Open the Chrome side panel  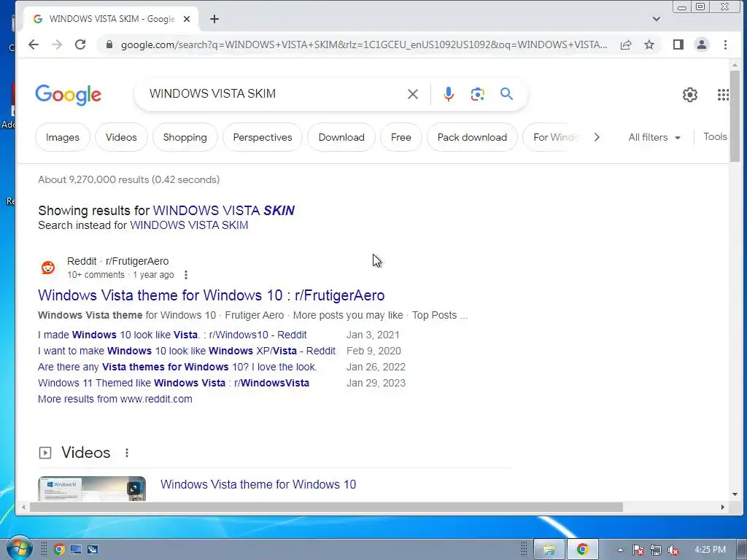(678, 44)
